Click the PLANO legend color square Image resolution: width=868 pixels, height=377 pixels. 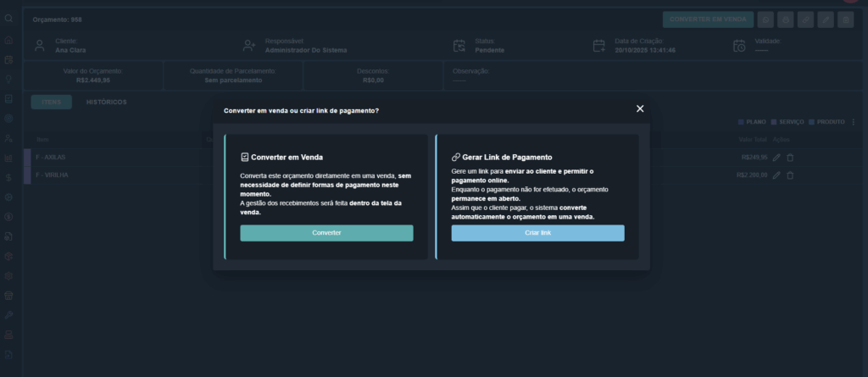point(741,122)
